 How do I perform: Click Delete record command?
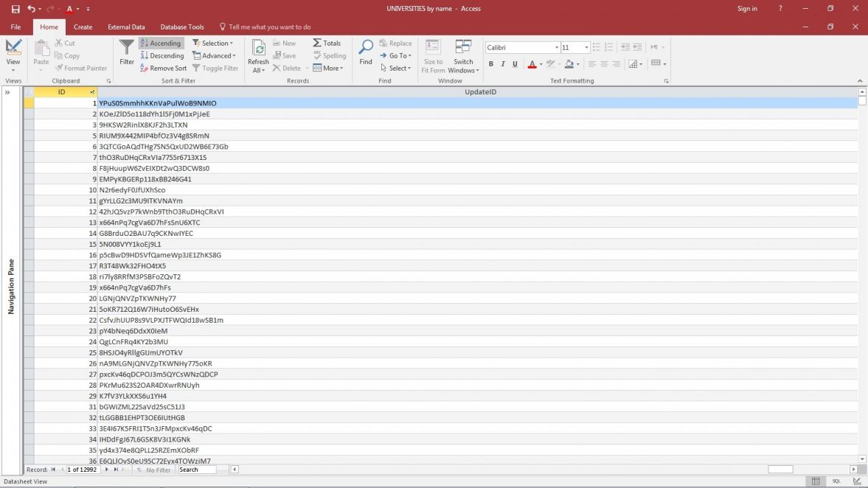[x=287, y=68]
